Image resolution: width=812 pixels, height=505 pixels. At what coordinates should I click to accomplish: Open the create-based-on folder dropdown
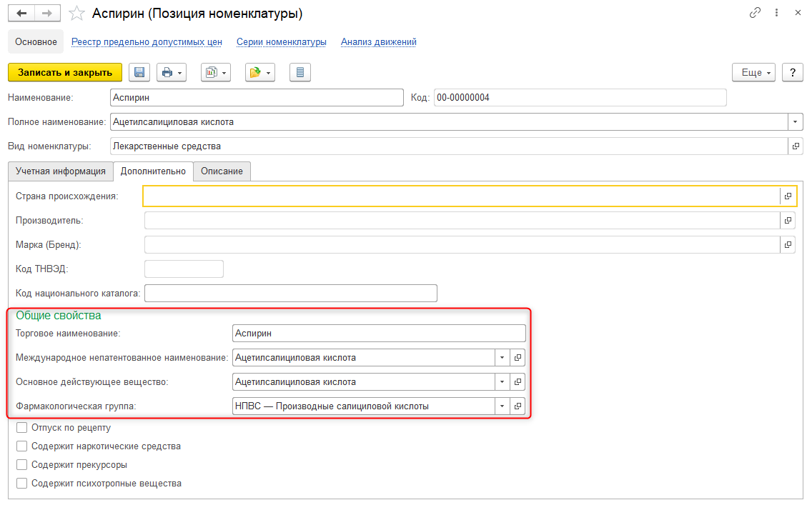tap(260, 72)
